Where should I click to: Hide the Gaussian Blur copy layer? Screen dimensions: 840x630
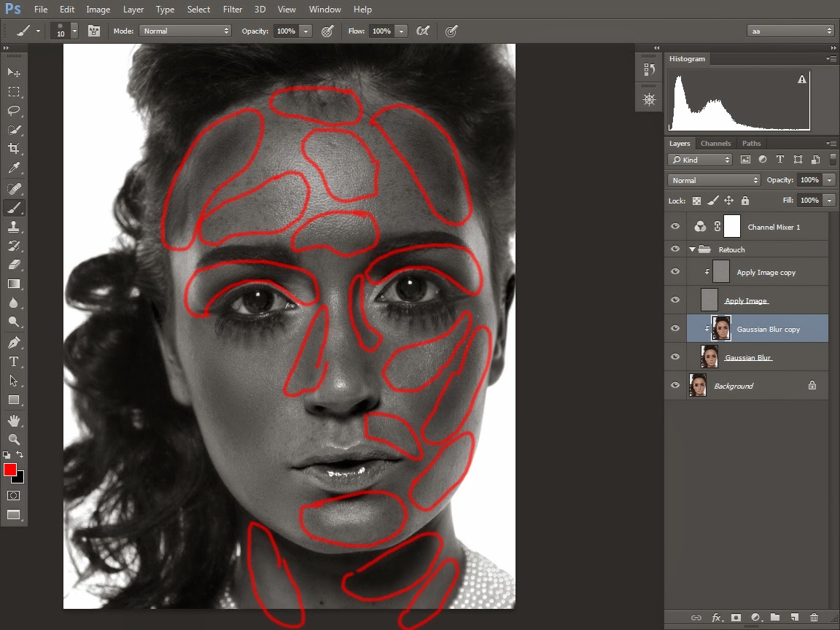(x=675, y=329)
